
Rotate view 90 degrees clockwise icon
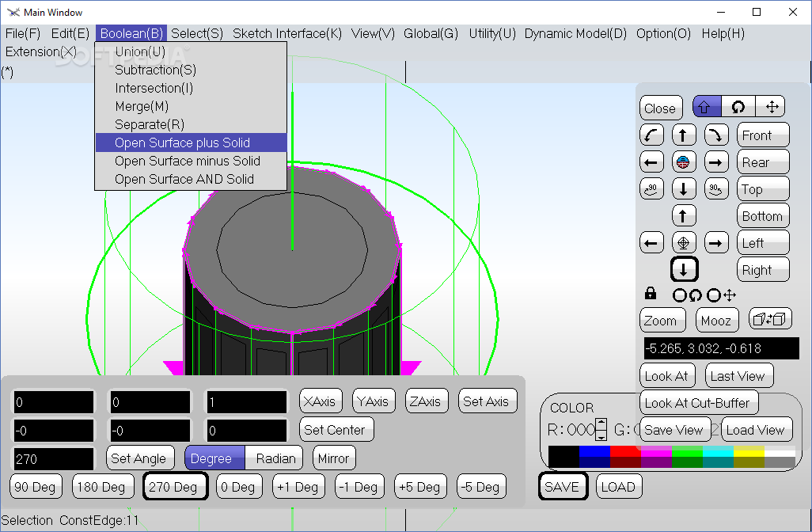pyautogui.click(x=716, y=189)
